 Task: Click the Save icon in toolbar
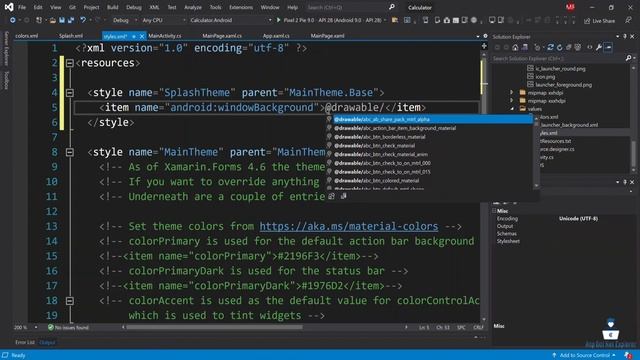pos(62,20)
